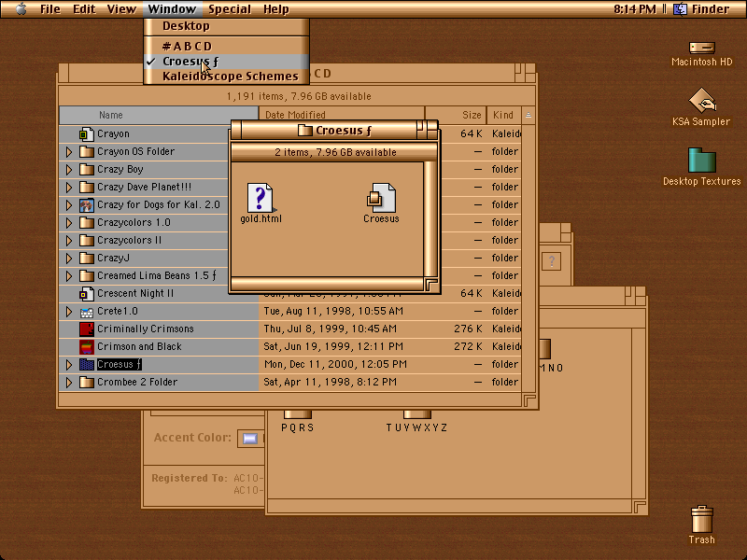Expand the Crazy Dave Planet!!! row
747x560 pixels.
69,188
